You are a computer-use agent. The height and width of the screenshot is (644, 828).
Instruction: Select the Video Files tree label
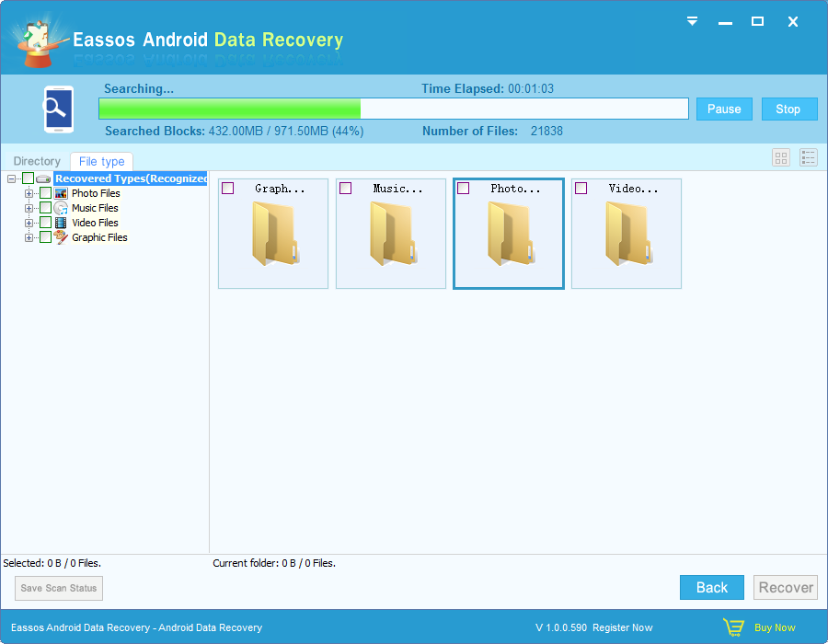pyautogui.click(x=95, y=223)
